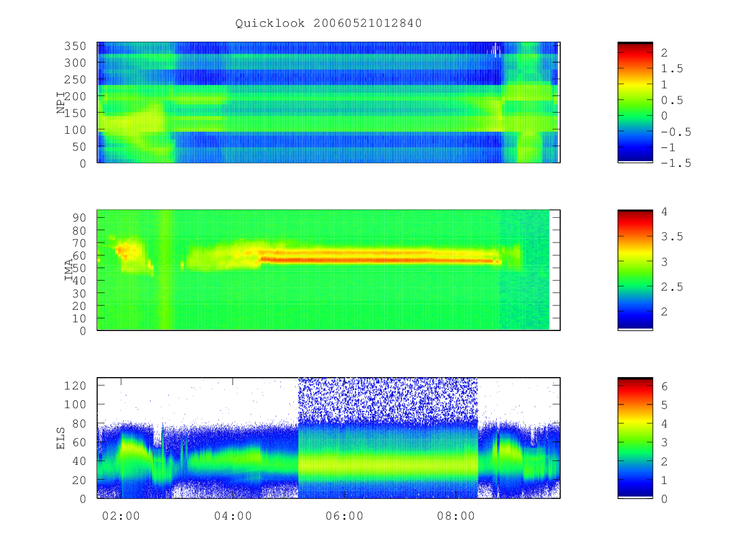Select the ELS y-axis label
This screenshot has width=747, height=560.
(x=61, y=438)
